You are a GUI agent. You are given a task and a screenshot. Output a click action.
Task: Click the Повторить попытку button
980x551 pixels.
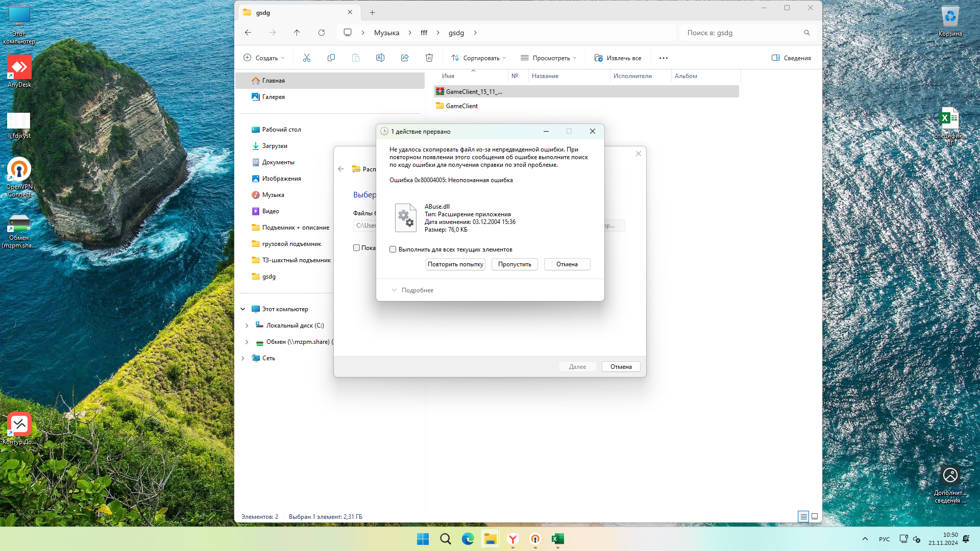455,264
